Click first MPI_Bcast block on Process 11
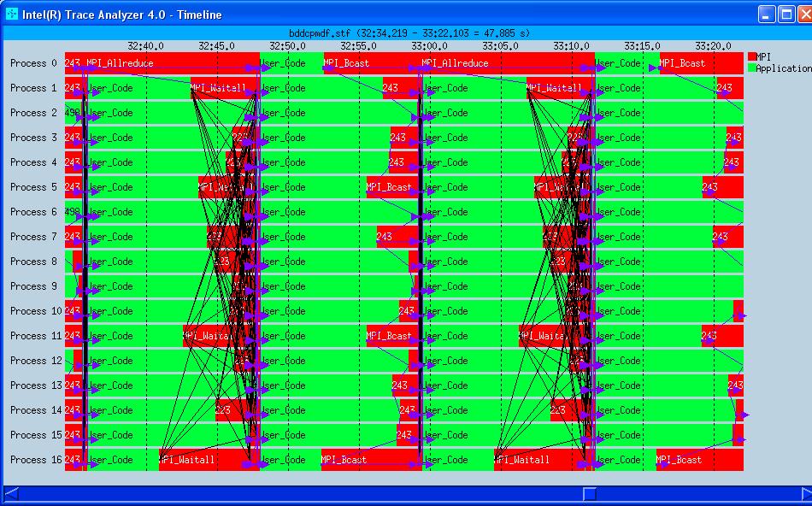This screenshot has height=506, width=812. point(392,336)
